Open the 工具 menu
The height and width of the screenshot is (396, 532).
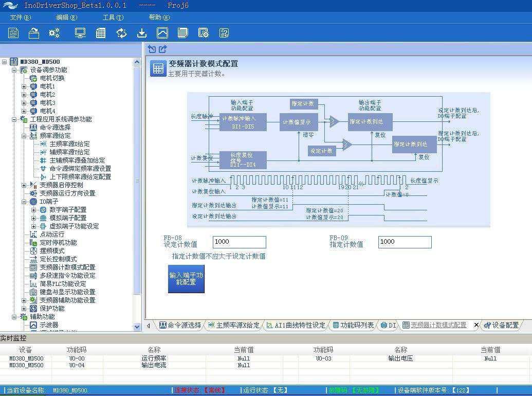(113, 17)
